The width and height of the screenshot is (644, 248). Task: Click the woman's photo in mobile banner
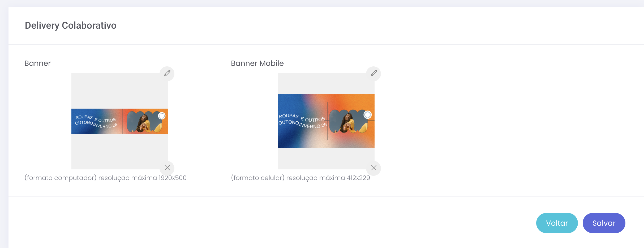click(348, 121)
